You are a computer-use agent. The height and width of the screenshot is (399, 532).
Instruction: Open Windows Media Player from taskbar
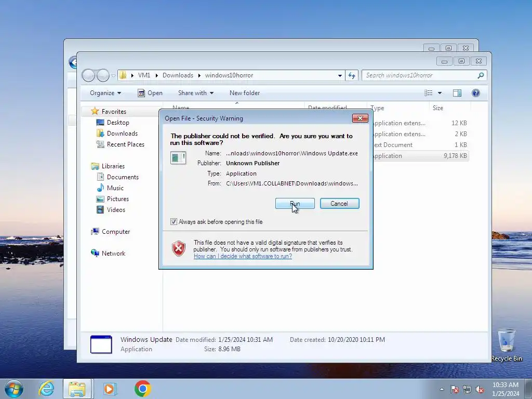pos(109,389)
